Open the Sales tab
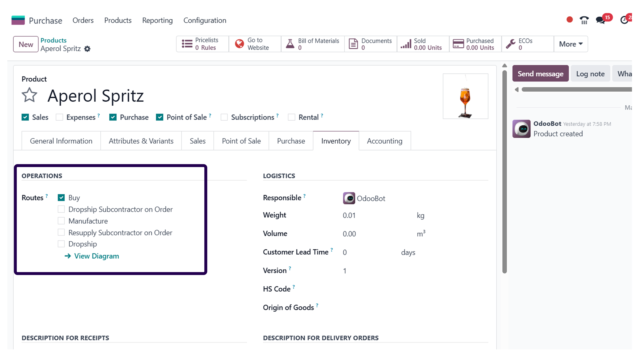This screenshot has height=364, width=640. [198, 141]
